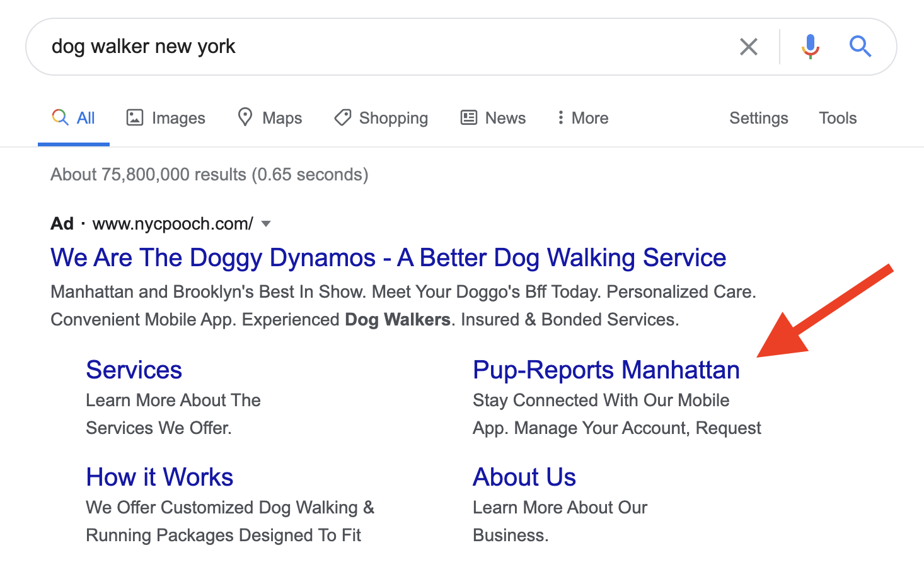Click the www.nycpooch.com/ ad URL
The image size is (924, 574).
point(173,224)
